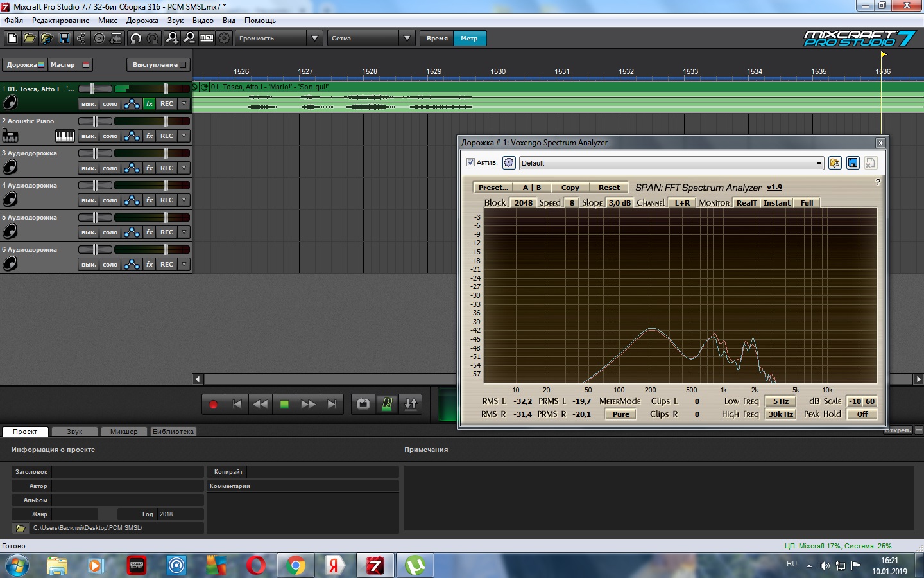This screenshot has width=924, height=578.
Task: Open the arrow dropdown on track 4 Аудиодорожка
Action: pos(184,200)
